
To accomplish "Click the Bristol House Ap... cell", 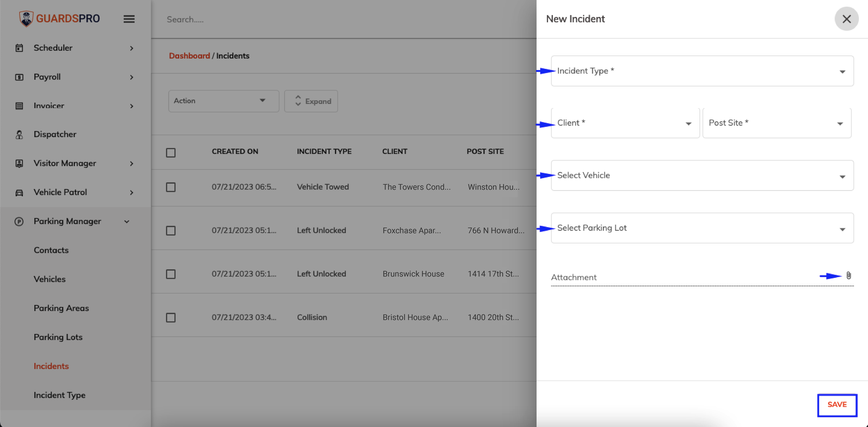I will [415, 317].
